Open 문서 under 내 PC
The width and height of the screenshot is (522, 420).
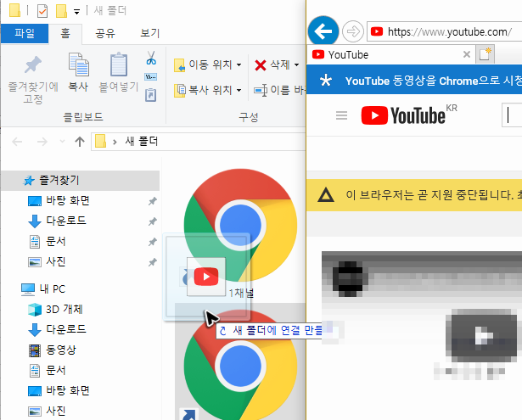(56, 370)
